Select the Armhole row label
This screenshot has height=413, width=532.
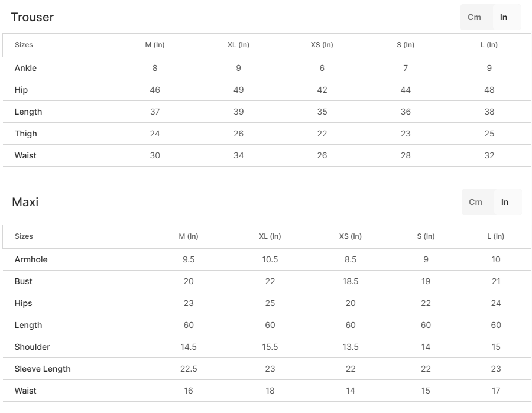(31, 259)
